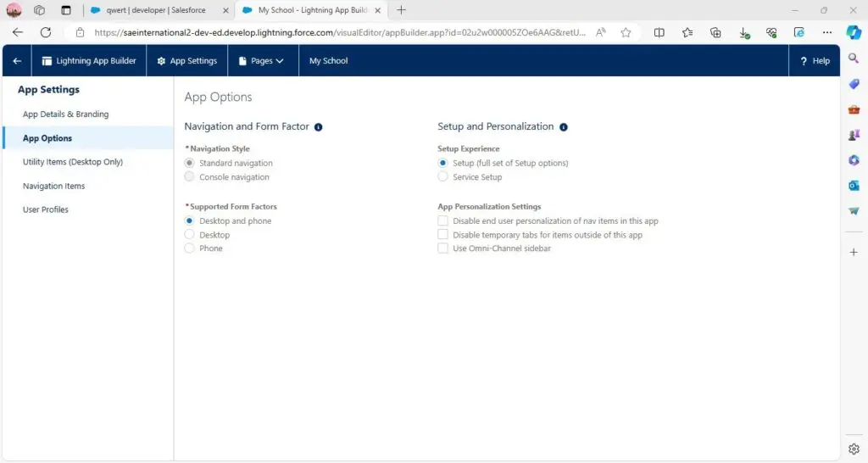Click the info icon beside Setup and Personalization
Screen dimensions: 868x463
click(564, 127)
